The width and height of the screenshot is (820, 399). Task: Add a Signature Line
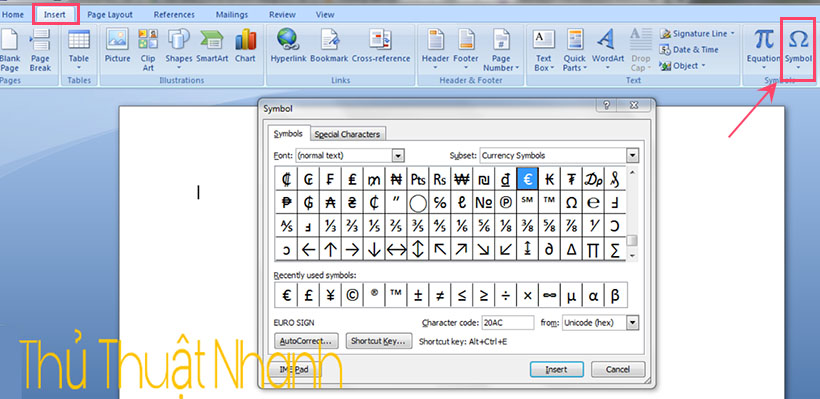tap(697, 33)
